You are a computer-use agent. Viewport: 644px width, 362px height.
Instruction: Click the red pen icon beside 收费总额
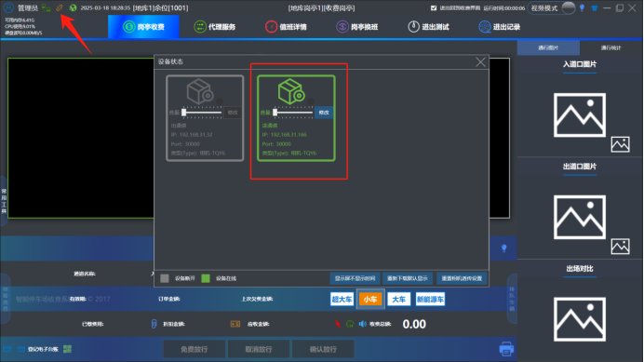point(338,324)
